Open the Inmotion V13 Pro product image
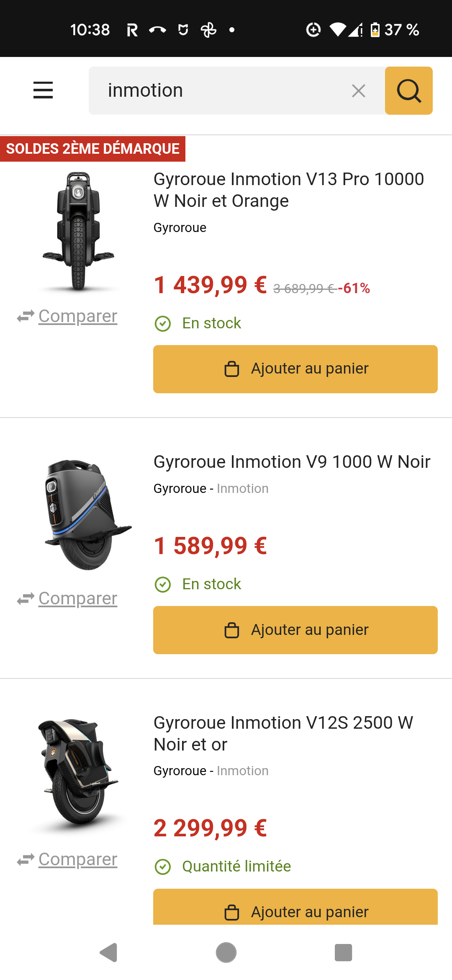 (x=78, y=232)
